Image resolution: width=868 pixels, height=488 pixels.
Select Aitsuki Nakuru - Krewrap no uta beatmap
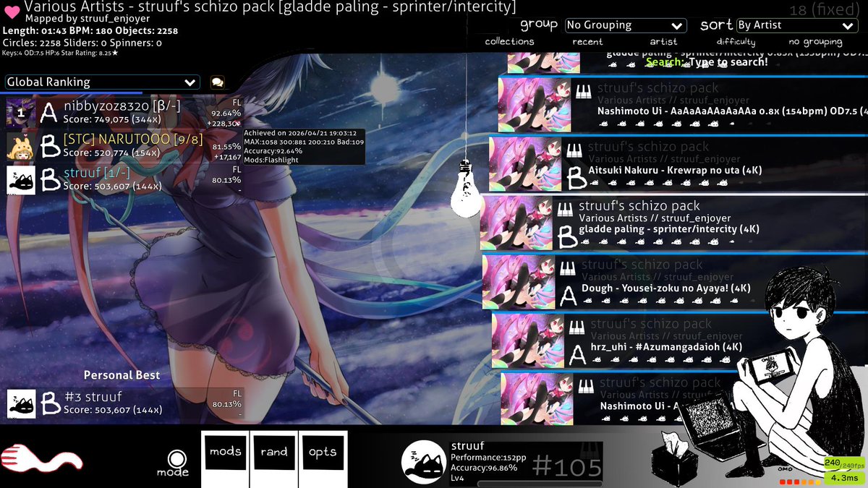(678, 164)
